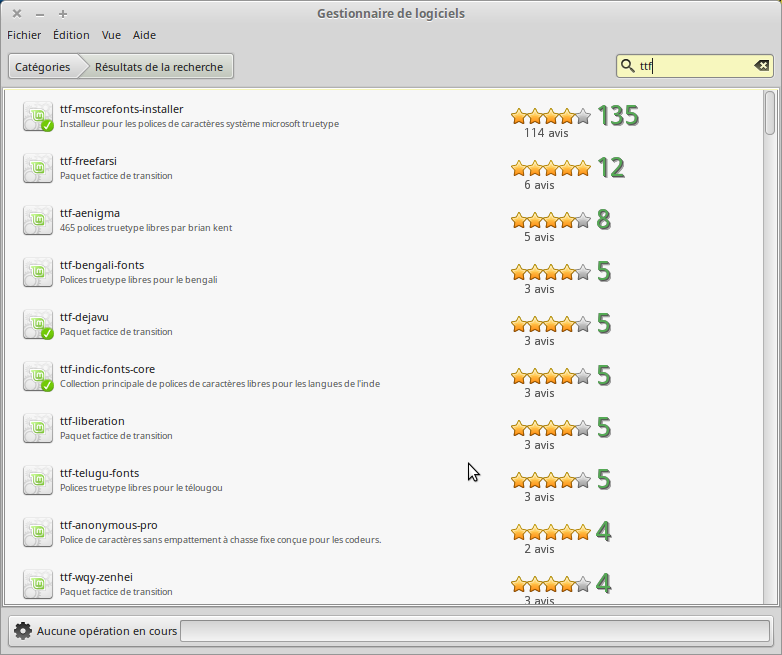Go back to Catégories
Viewport: 782px width, 655px height.
pyautogui.click(x=43, y=67)
